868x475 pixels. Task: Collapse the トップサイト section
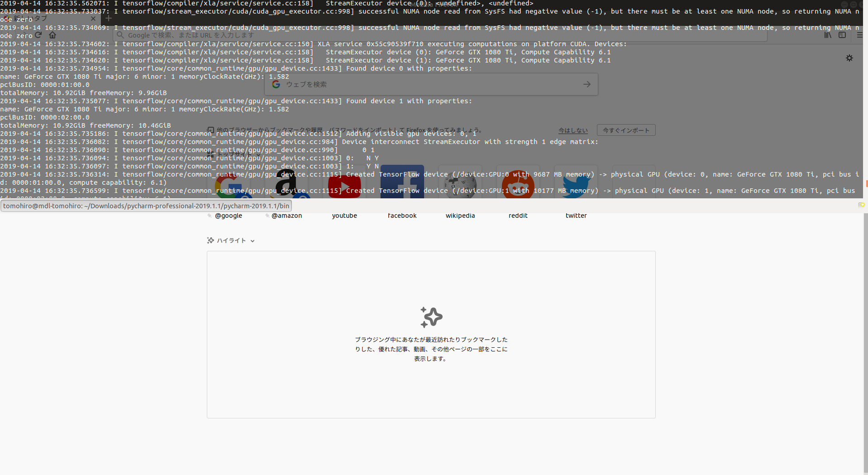click(259, 154)
